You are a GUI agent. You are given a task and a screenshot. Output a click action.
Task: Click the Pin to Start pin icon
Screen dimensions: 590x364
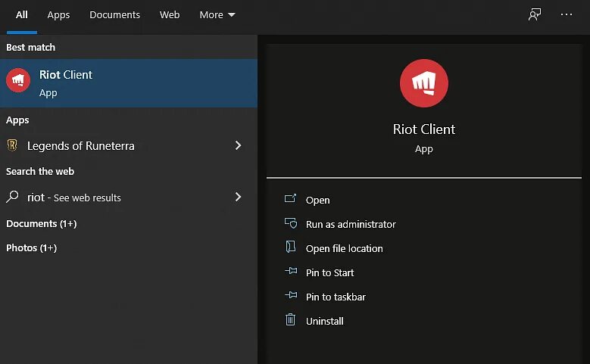pos(290,272)
